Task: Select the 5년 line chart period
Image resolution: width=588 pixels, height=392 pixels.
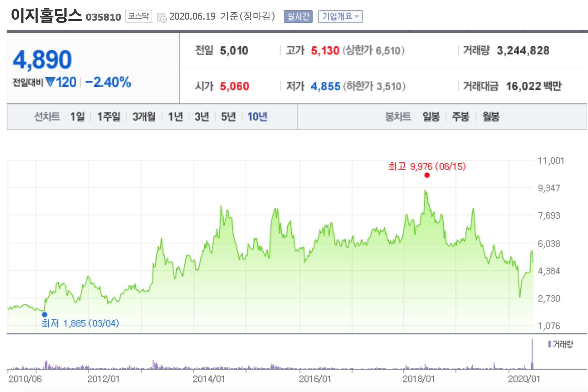Action: [228, 117]
